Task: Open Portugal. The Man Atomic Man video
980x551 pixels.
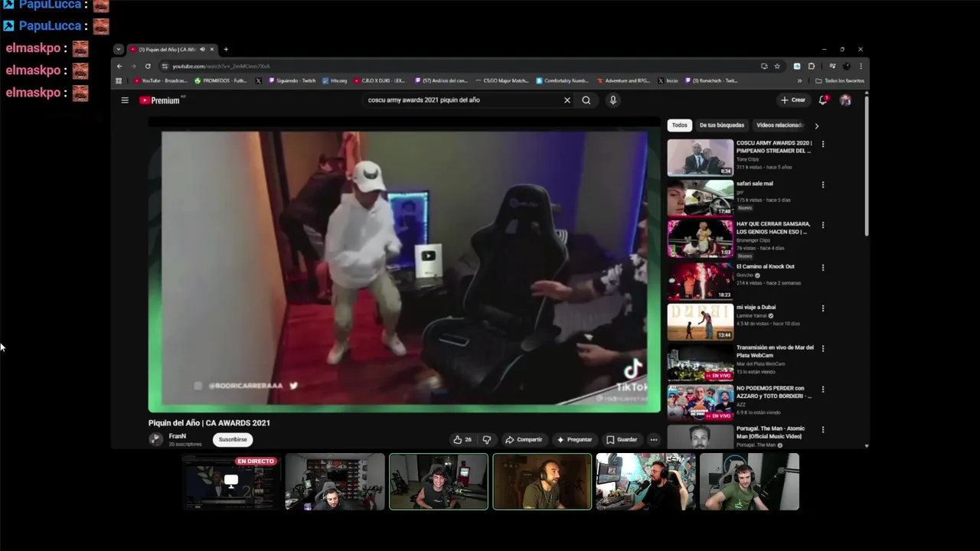Action: pyautogui.click(x=770, y=432)
